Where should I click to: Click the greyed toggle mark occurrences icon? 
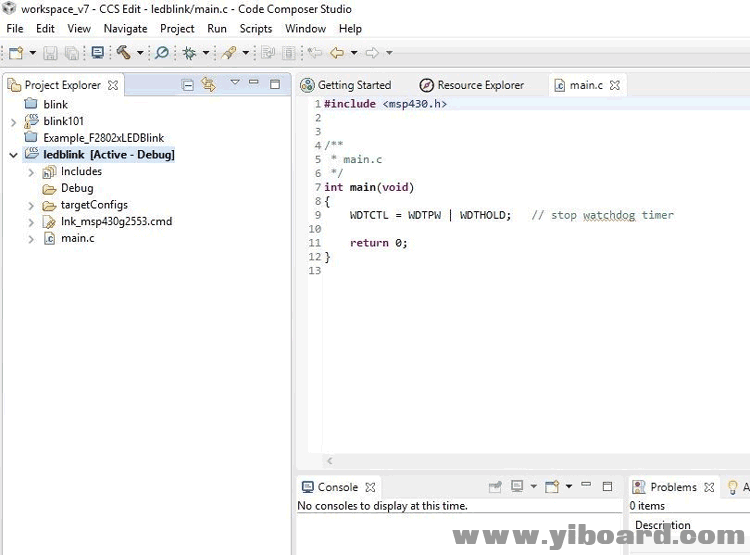[x=268, y=52]
